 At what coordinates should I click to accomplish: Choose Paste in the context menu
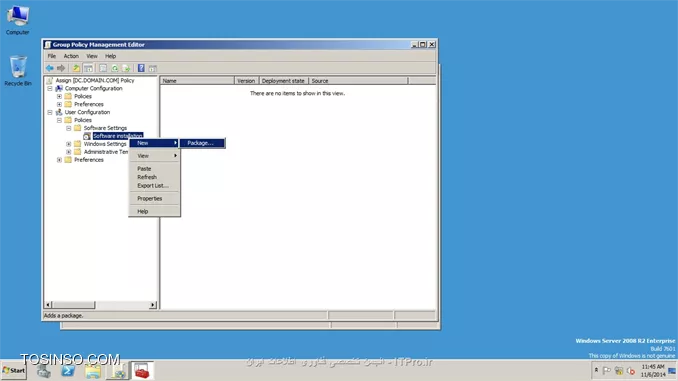pos(155,169)
